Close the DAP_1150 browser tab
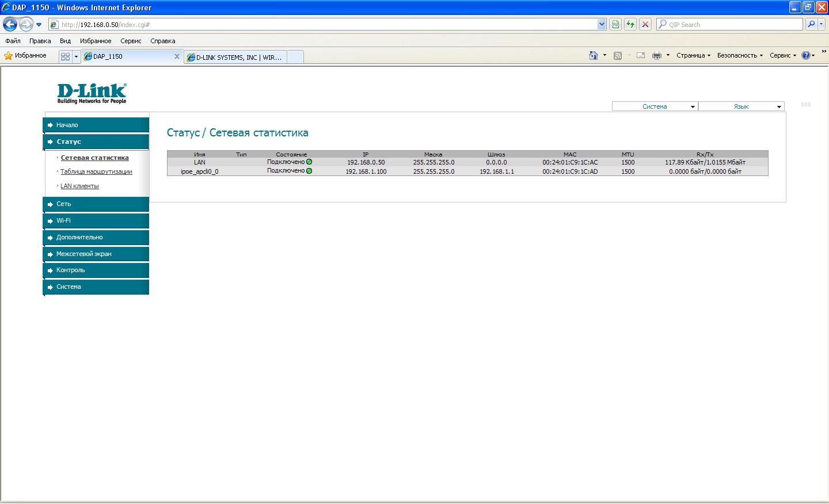829x504 pixels. (x=177, y=56)
